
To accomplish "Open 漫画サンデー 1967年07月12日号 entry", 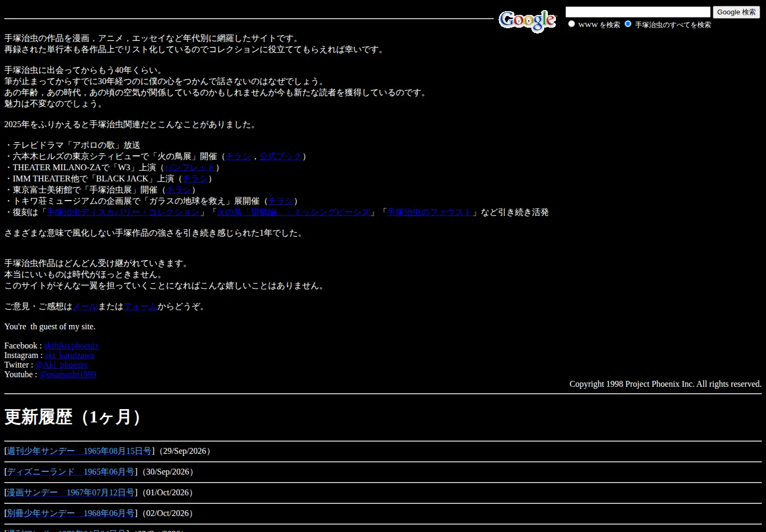I will pos(71,493).
